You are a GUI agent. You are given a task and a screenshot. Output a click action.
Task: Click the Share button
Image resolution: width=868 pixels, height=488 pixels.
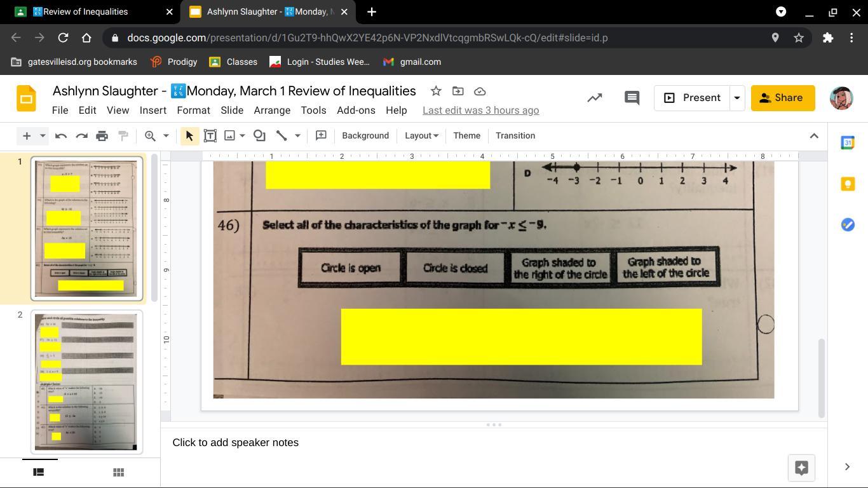point(783,98)
